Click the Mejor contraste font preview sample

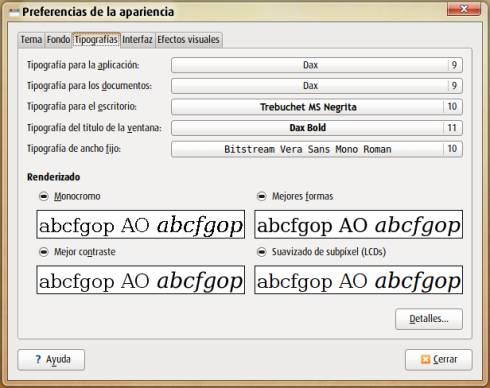141,280
